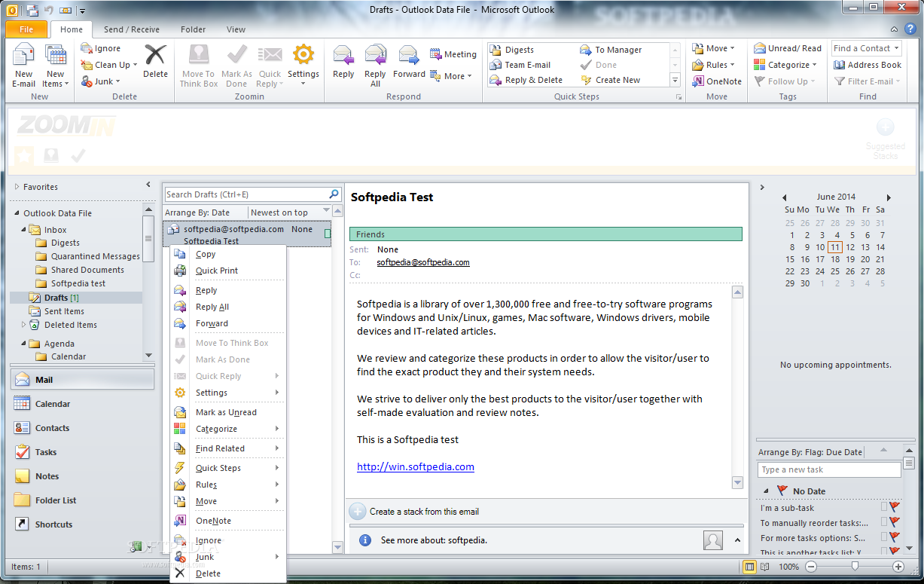
Task: Switch to the Folder ribbon tab
Action: coord(194,29)
